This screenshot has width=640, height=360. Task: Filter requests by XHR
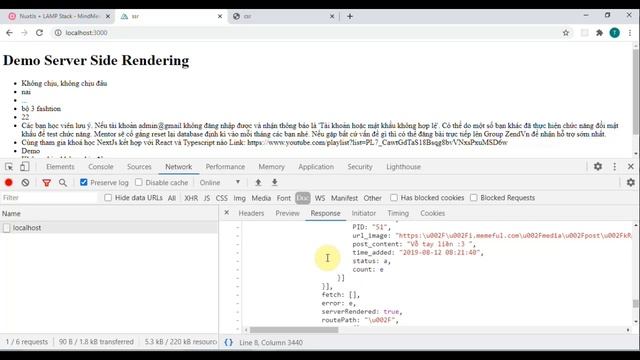[x=191, y=198]
